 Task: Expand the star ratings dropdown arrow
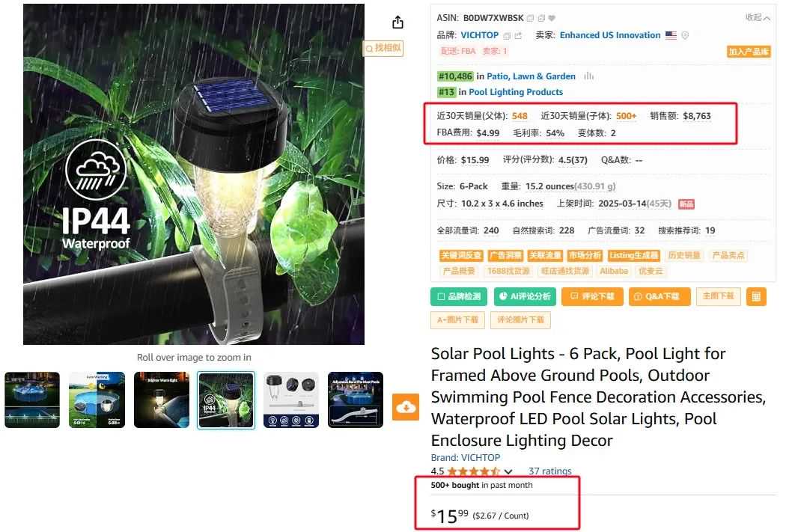pyautogui.click(x=508, y=471)
